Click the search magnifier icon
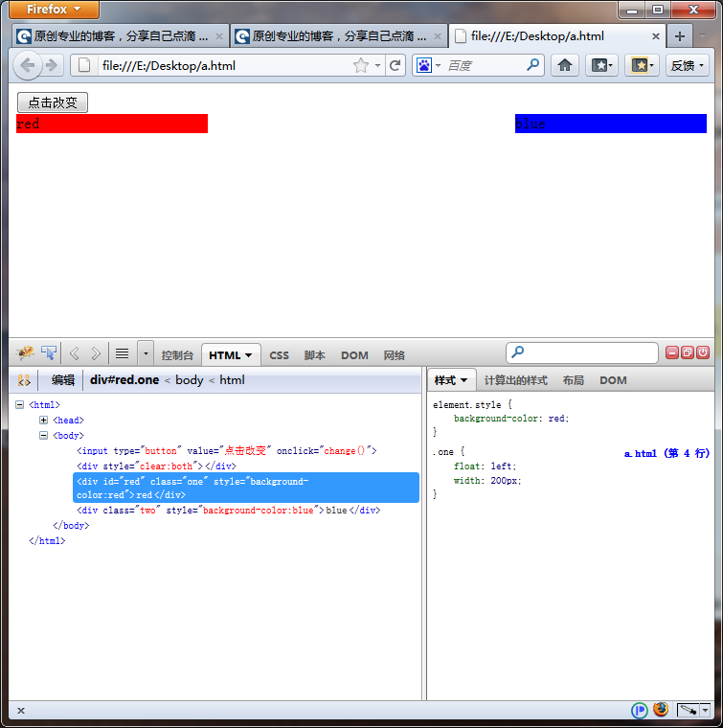 click(x=532, y=65)
